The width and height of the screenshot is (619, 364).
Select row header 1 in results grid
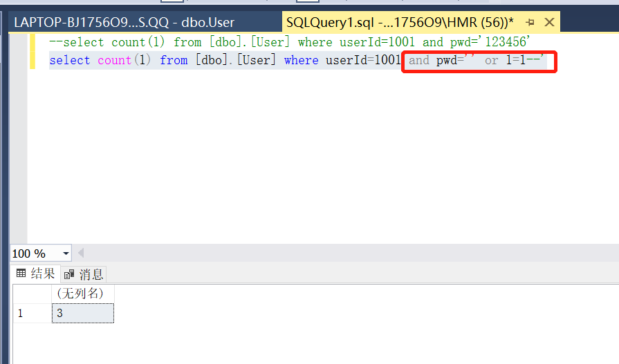[33, 313]
